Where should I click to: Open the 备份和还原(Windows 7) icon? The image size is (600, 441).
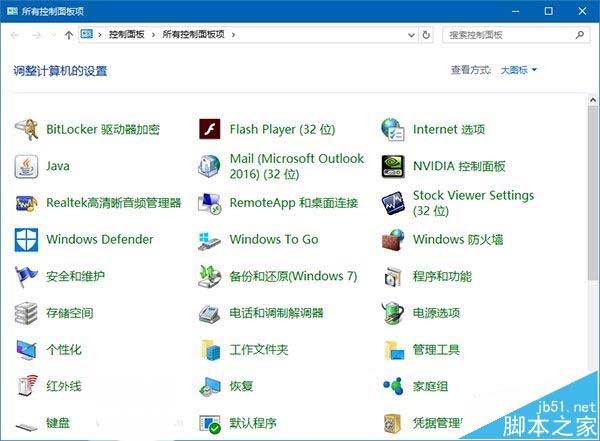(x=210, y=276)
